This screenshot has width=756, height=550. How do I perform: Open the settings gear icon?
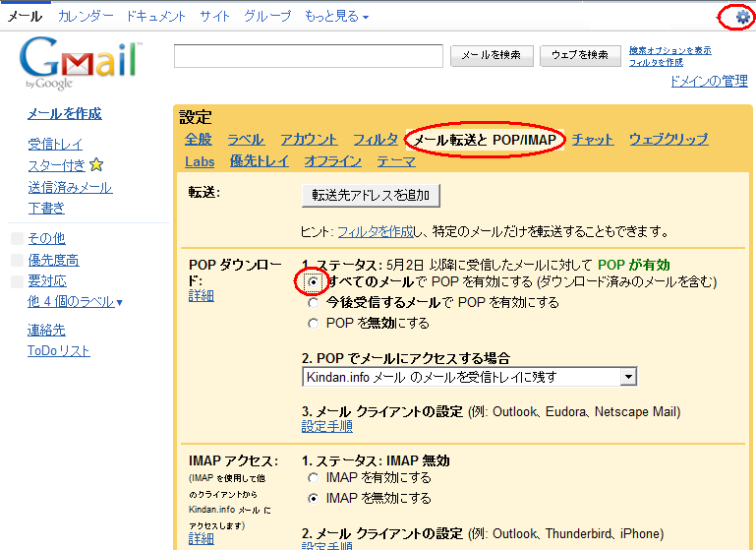(x=742, y=18)
